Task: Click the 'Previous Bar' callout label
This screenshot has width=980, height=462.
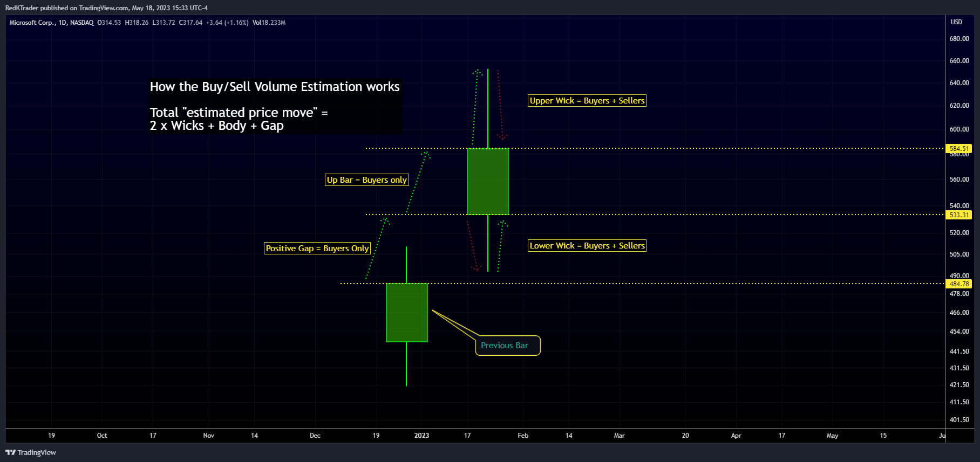Action: coord(507,346)
